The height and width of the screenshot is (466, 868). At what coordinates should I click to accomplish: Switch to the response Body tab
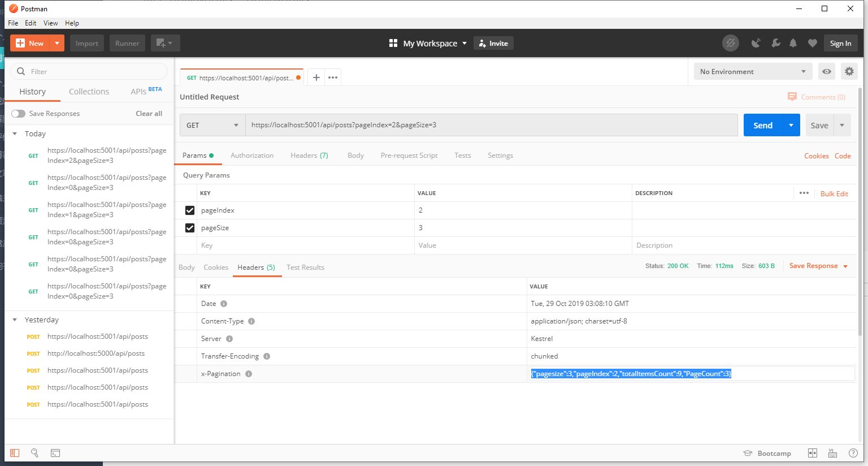(x=186, y=267)
